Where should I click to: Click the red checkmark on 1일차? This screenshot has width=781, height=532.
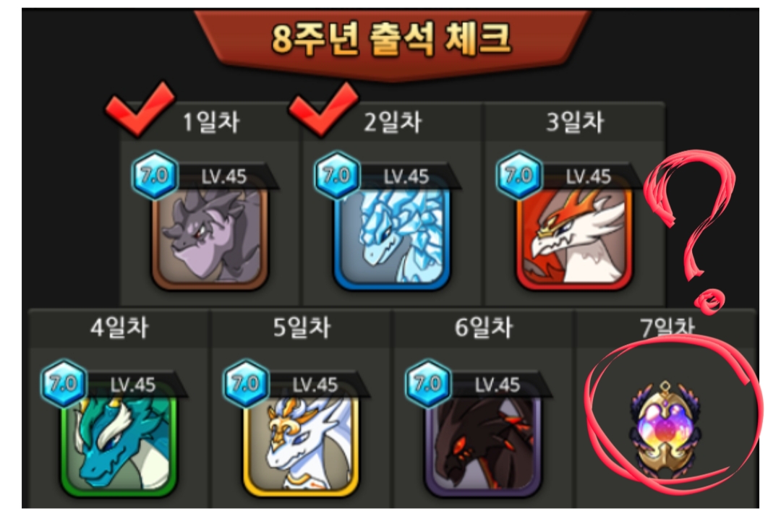point(140,108)
